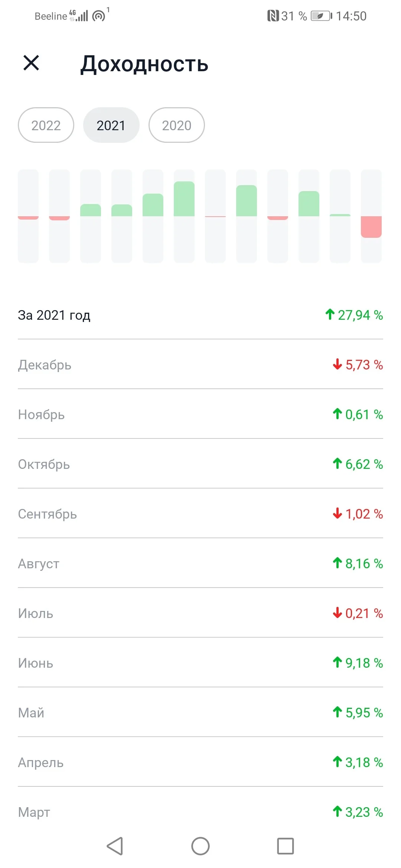Select the red December bar in chart
This screenshot has width=401, height=868.
[371, 227]
